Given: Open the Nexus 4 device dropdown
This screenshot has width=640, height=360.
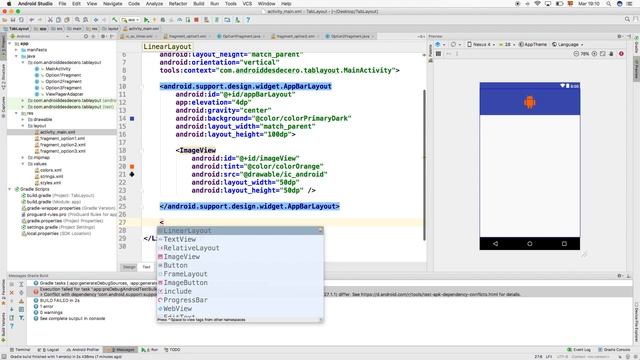Looking at the screenshot, I should [x=481, y=44].
